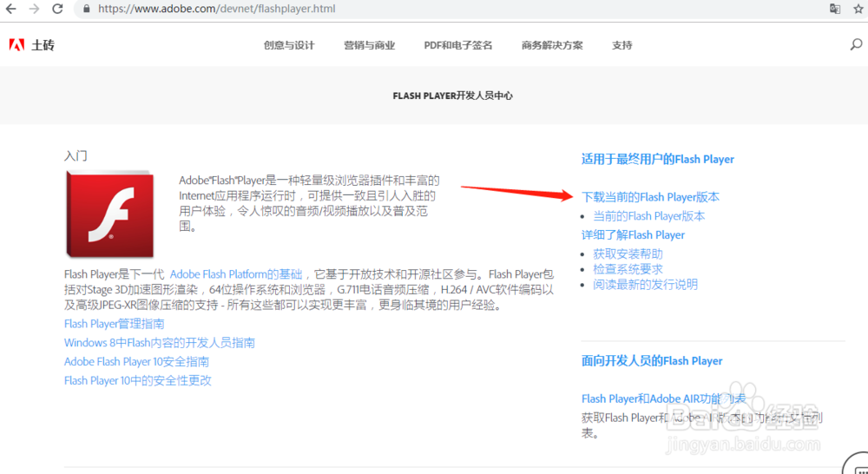This screenshot has width=868, height=474.
Task: Click the browser forward arrow
Action: [x=35, y=9]
